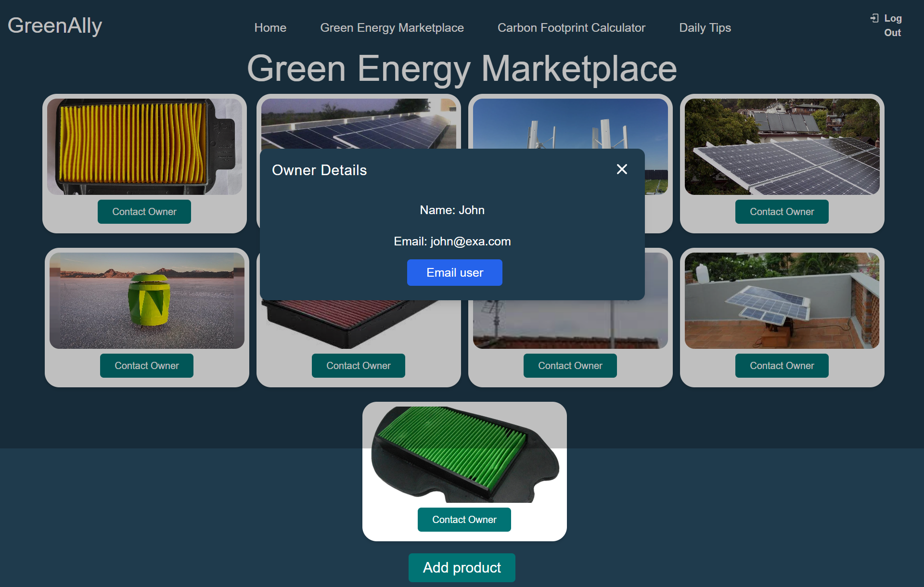Click the Email user button

pos(454,273)
